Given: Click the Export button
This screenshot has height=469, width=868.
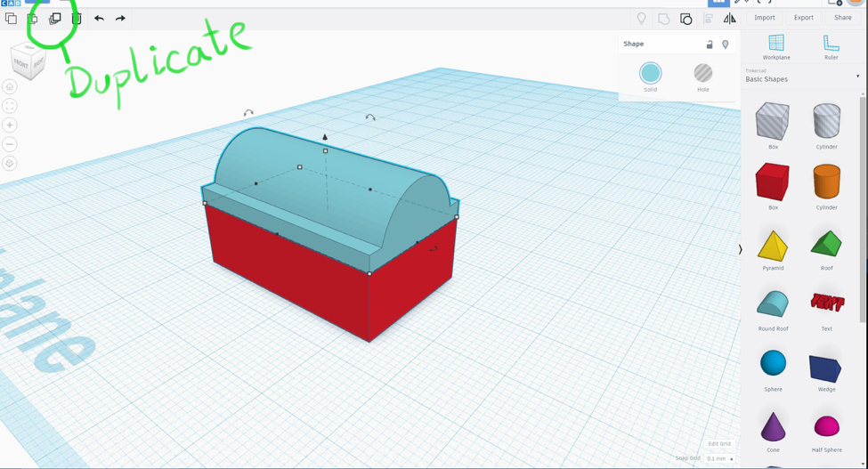Looking at the screenshot, I should point(804,18).
